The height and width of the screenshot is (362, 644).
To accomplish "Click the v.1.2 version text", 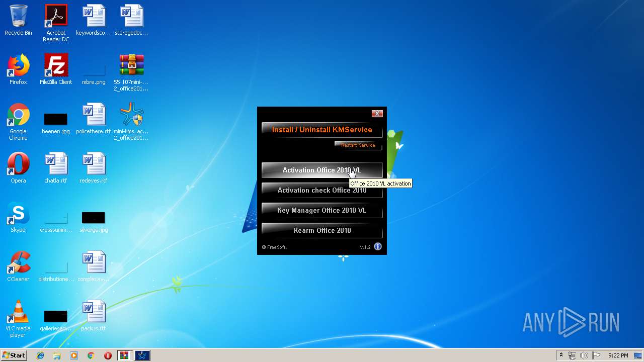I will [x=365, y=247].
